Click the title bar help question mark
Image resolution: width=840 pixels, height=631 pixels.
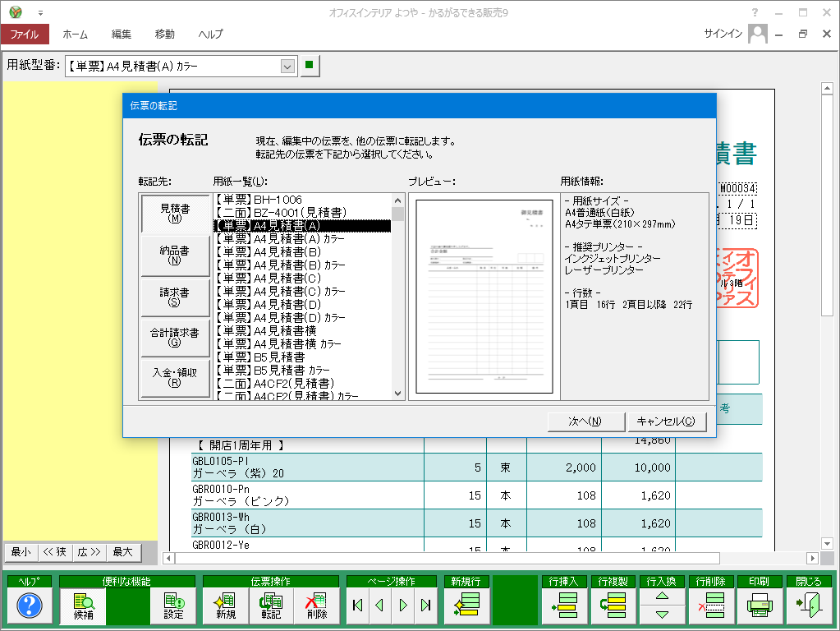pos(755,12)
